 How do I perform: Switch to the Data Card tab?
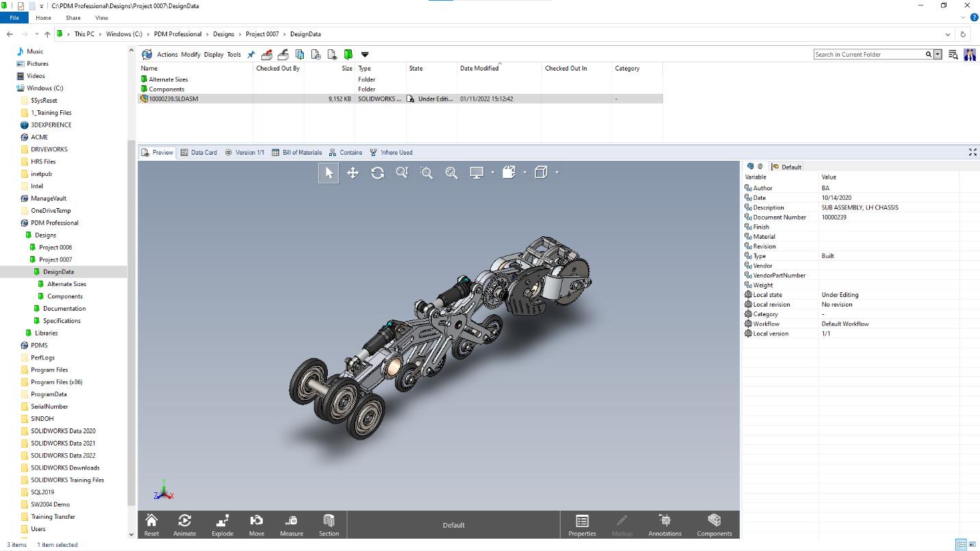[x=199, y=153]
